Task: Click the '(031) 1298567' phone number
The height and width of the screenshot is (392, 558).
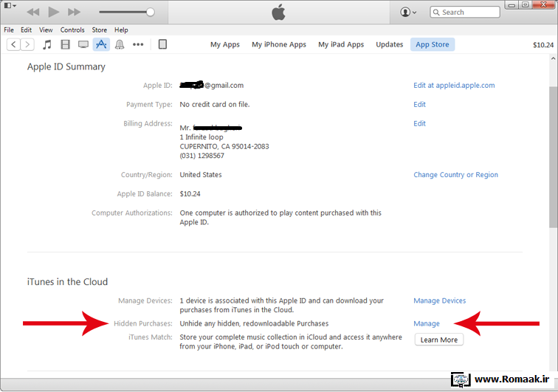Action: (201, 156)
